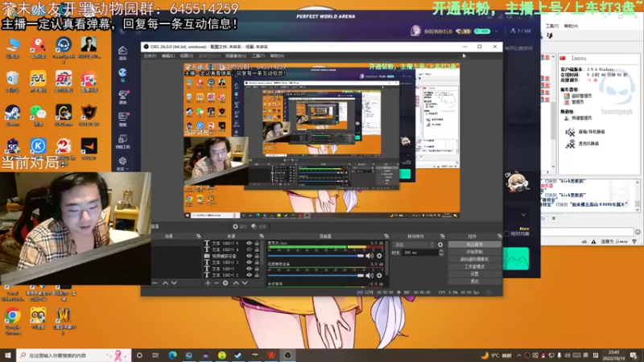This screenshot has width=644, height=362.
Task: Adjust the transition duration stepper arrows
Action: pos(441,253)
